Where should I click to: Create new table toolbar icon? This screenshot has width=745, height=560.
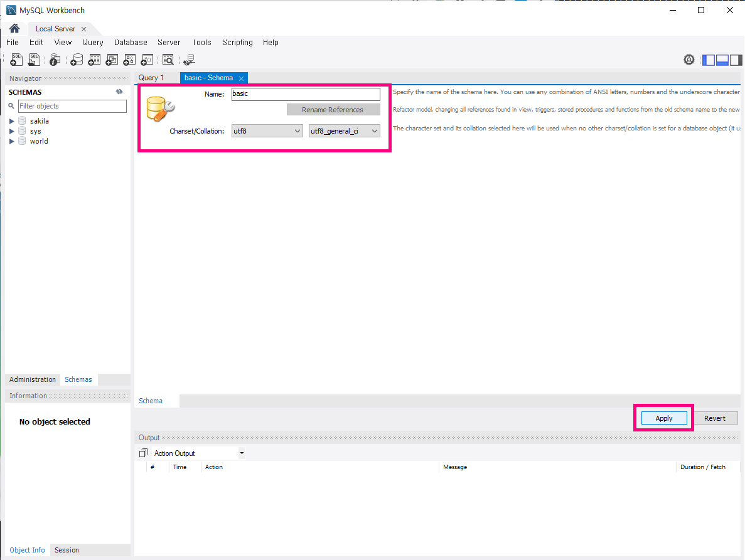pyautogui.click(x=94, y=60)
